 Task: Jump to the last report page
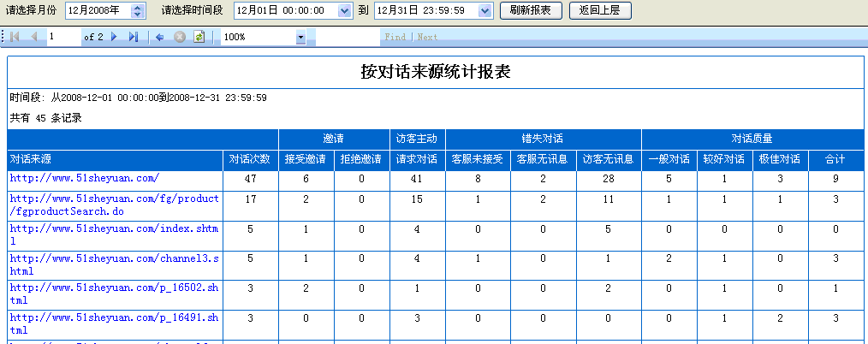[133, 37]
